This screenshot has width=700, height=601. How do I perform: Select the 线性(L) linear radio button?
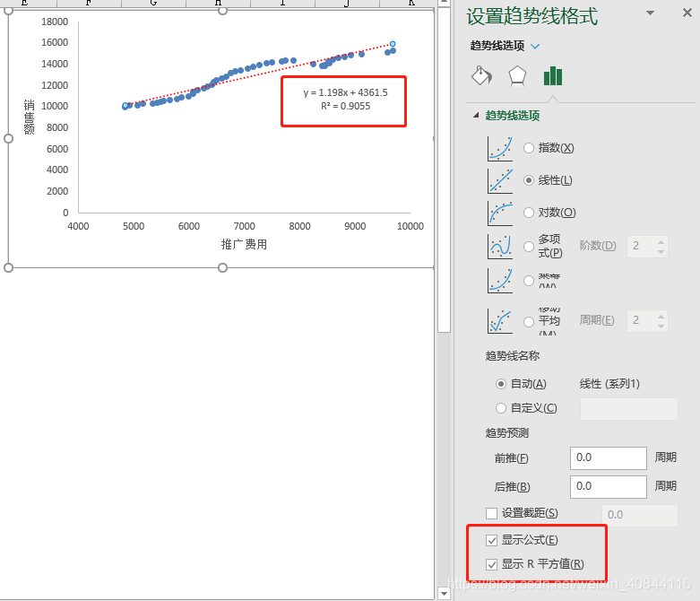point(529,180)
